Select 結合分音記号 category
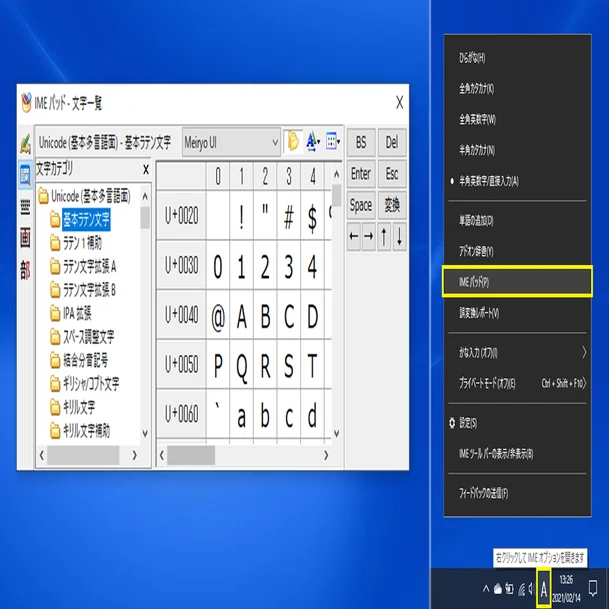The width and height of the screenshot is (609, 609). tap(85, 360)
